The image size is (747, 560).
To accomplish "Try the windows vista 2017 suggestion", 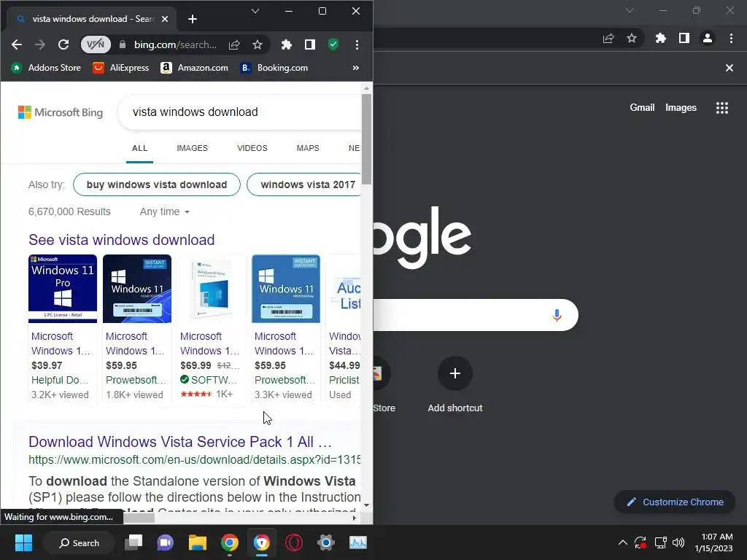I will pyautogui.click(x=305, y=184).
